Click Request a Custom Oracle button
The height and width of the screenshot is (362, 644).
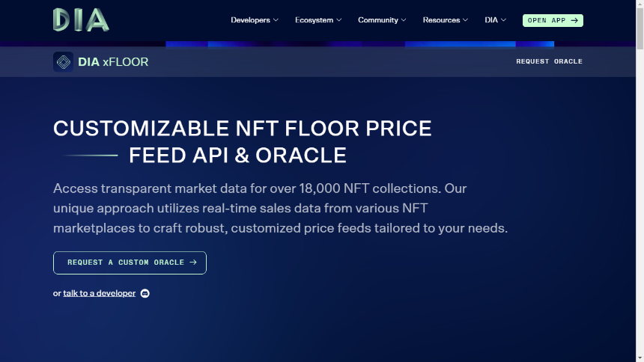point(130,263)
